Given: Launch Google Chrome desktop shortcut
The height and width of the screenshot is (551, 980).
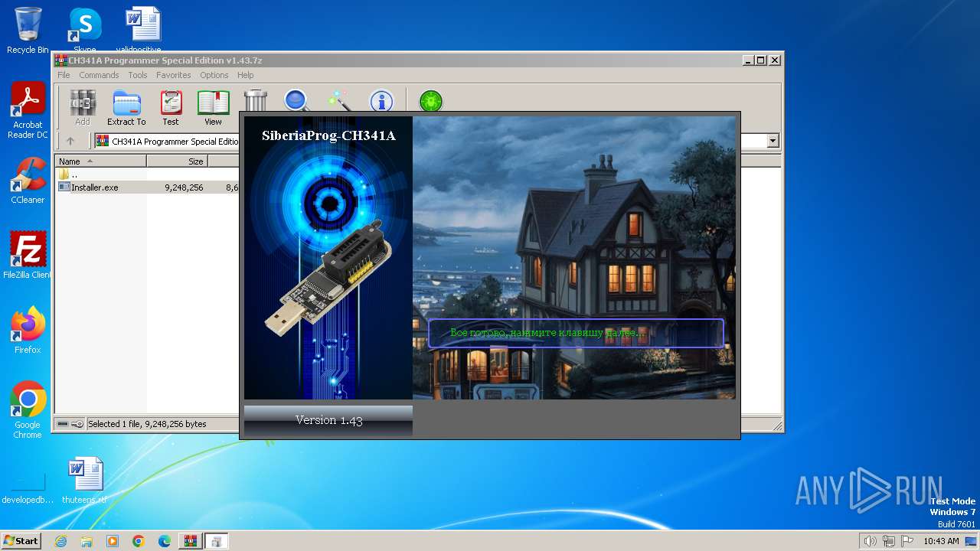Looking at the screenshot, I should (x=28, y=410).
